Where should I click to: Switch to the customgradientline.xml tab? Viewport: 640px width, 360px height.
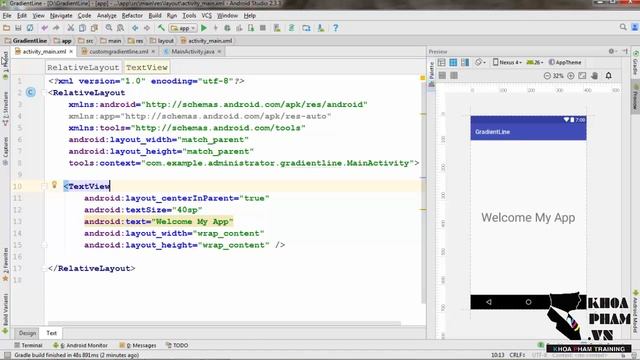118,51
